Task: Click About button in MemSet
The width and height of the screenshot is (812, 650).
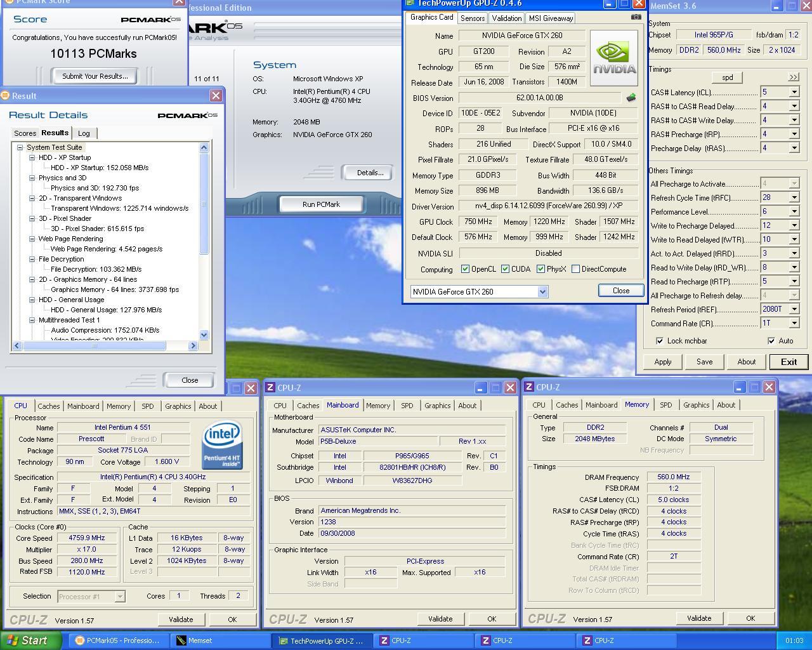Action: point(746,362)
